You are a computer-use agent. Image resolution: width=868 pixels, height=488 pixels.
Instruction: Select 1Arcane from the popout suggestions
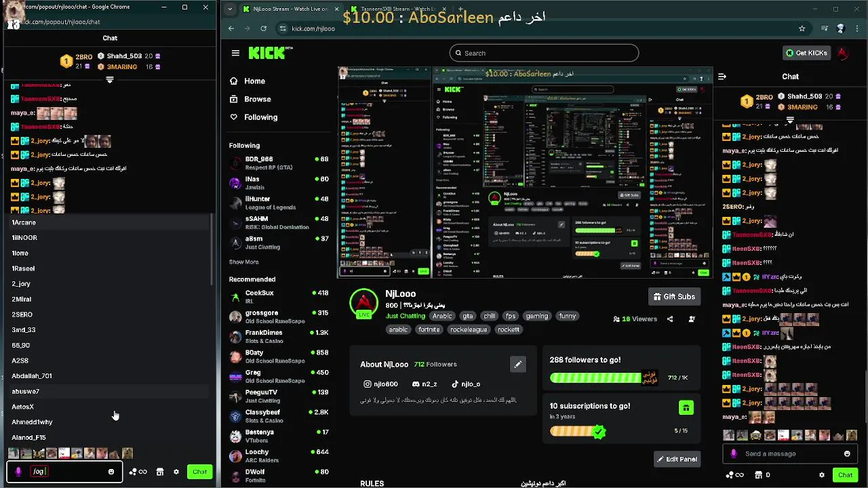[x=108, y=222]
